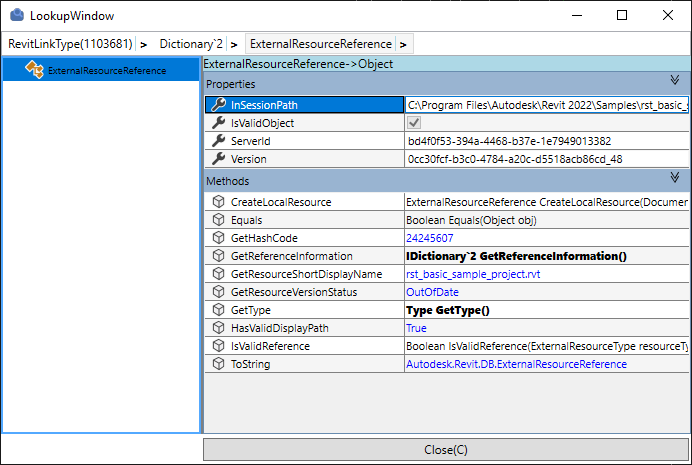Open the Type GetType() value

click(447, 310)
